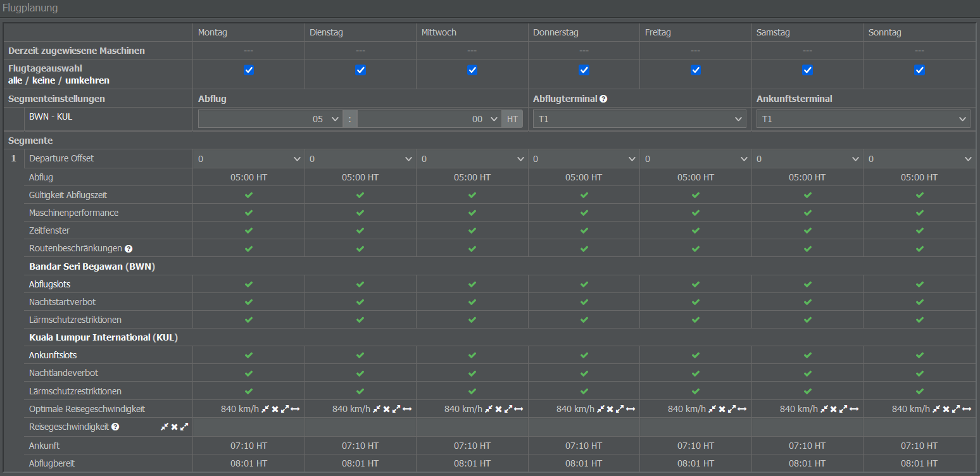This screenshot has width=980, height=476.
Task: Open the departure hour dropdown showing 05
Action: click(270, 119)
